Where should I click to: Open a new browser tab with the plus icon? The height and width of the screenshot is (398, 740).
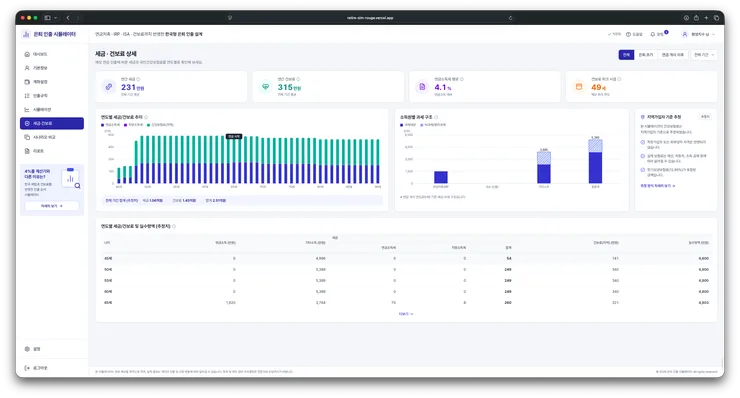pos(706,17)
